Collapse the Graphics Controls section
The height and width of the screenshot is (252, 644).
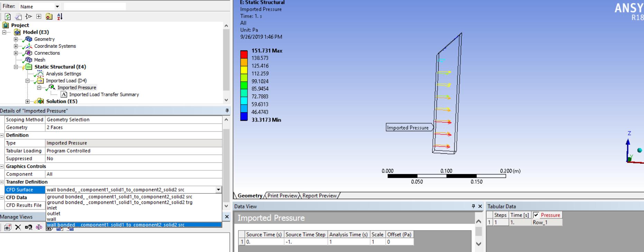click(2, 166)
